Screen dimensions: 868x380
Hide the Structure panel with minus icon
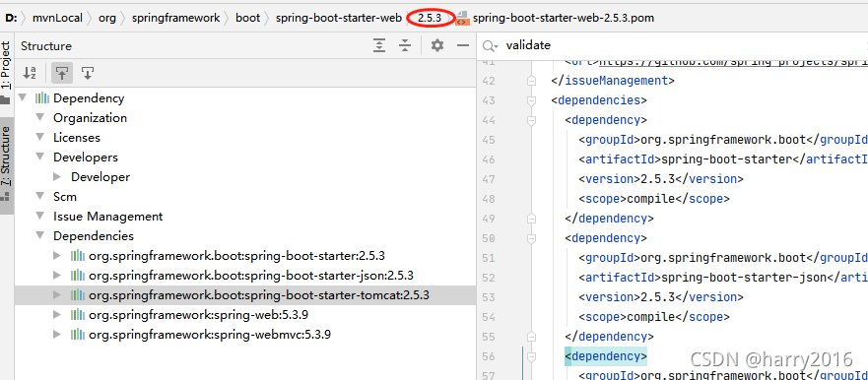pyautogui.click(x=463, y=46)
